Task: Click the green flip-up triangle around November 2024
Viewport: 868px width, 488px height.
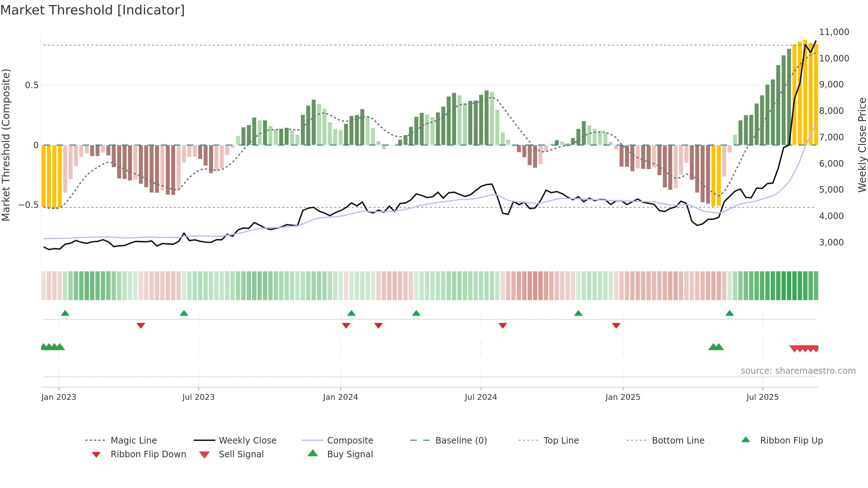Action: (x=578, y=313)
